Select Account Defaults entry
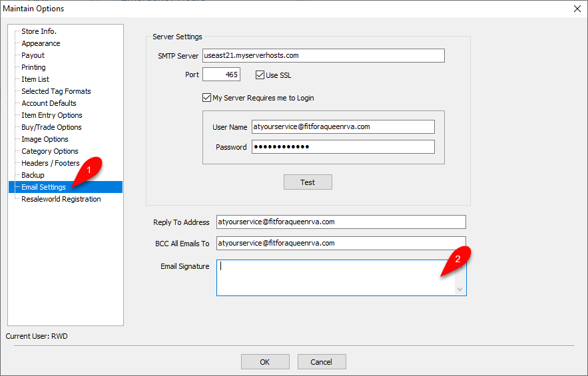 49,103
